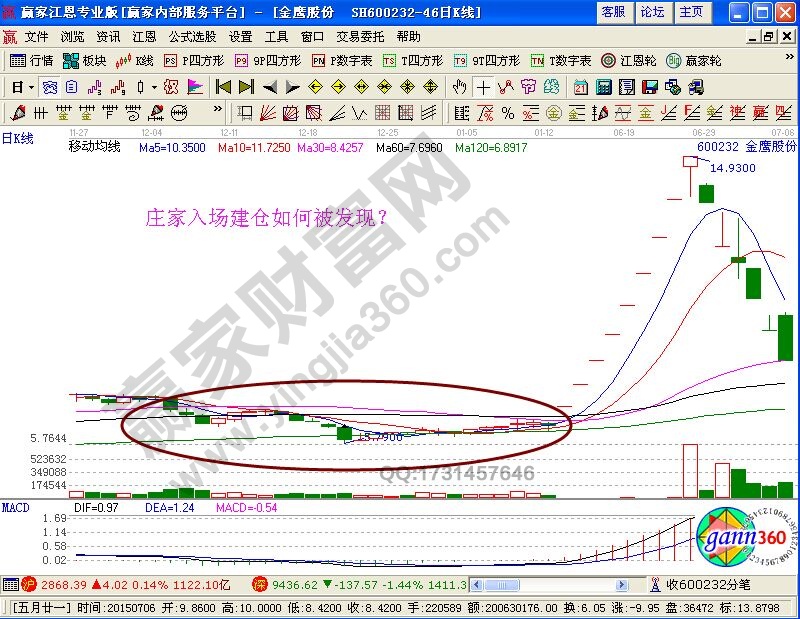Expand the candlestick style dropdown arrow
Screen dimensions: 800x619
153,86
